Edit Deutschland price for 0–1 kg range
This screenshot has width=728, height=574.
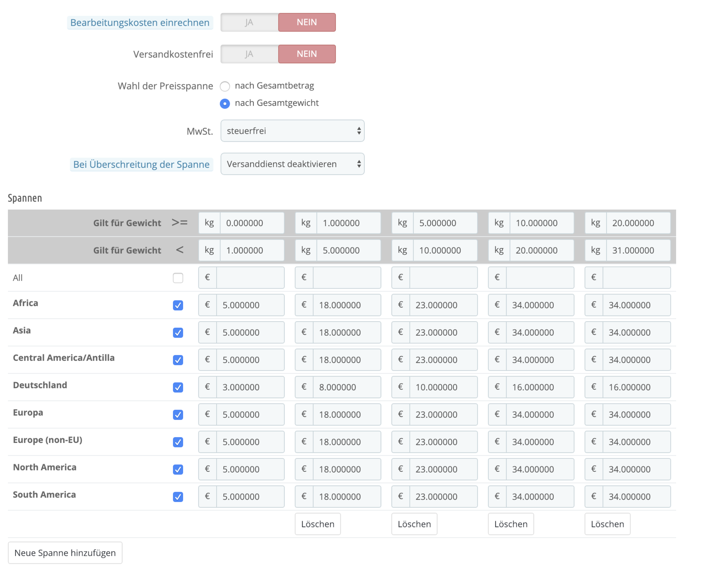pyautogui.click(x=249, y=387)
